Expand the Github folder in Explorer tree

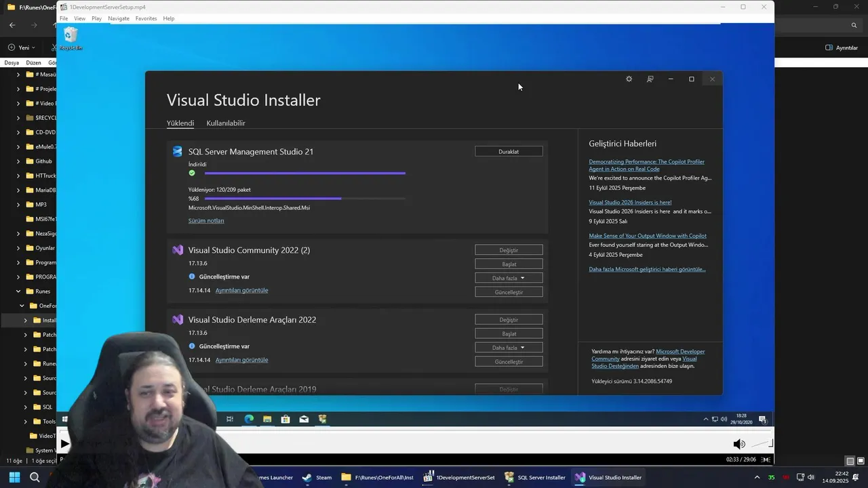tap(18, 161)
